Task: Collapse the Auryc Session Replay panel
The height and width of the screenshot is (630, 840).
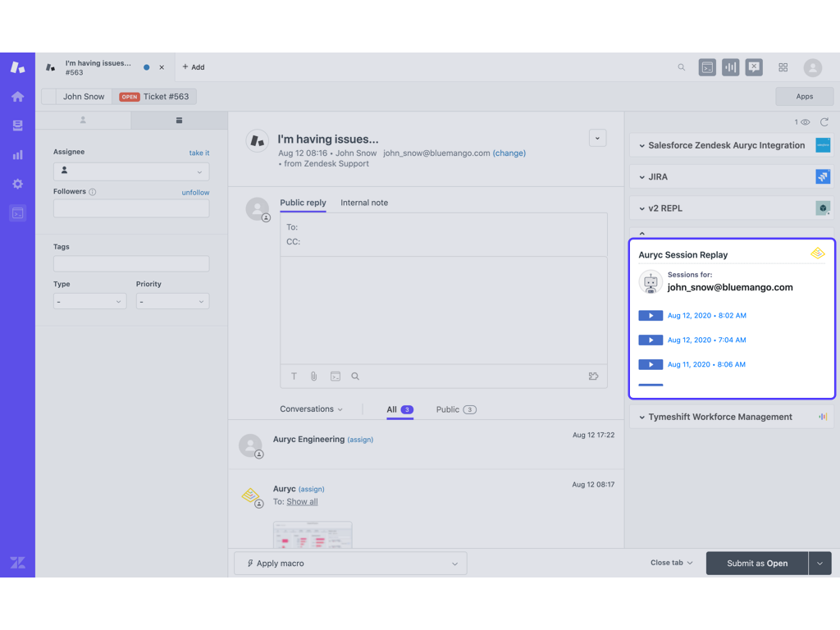Action: (x=641, y=234)
